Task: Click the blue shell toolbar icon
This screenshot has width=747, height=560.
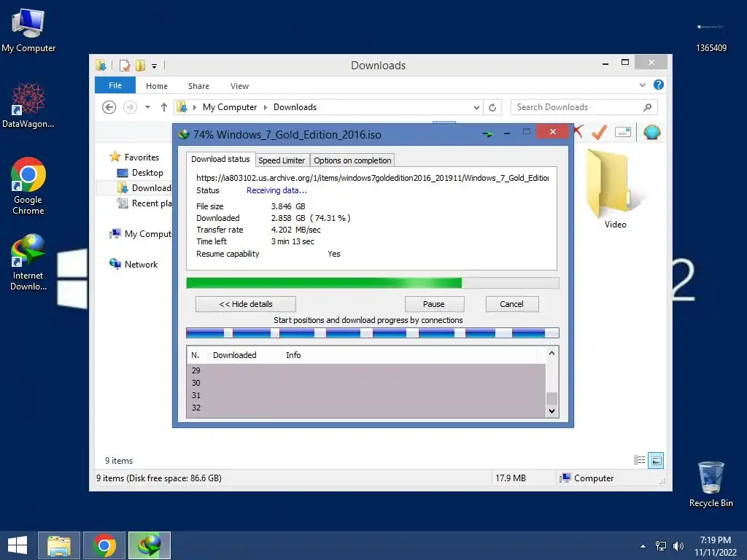Action: pyautogui.click(x=651, y=132)
